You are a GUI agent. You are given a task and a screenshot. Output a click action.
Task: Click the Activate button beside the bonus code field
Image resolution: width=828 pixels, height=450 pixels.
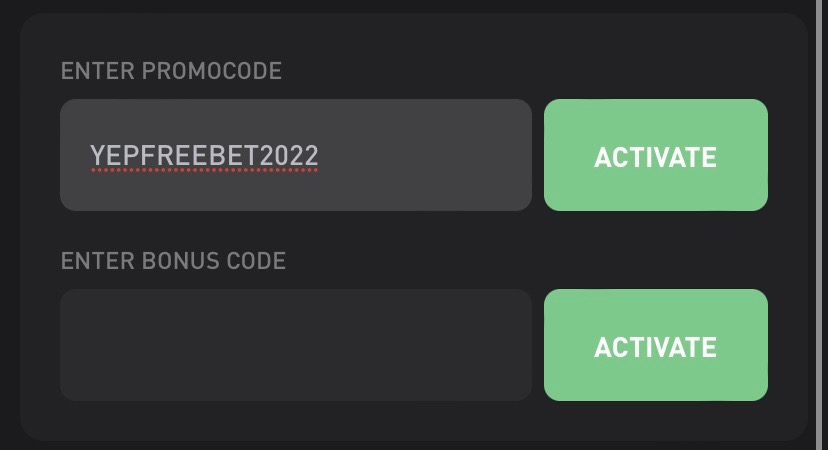click(655, 346)
